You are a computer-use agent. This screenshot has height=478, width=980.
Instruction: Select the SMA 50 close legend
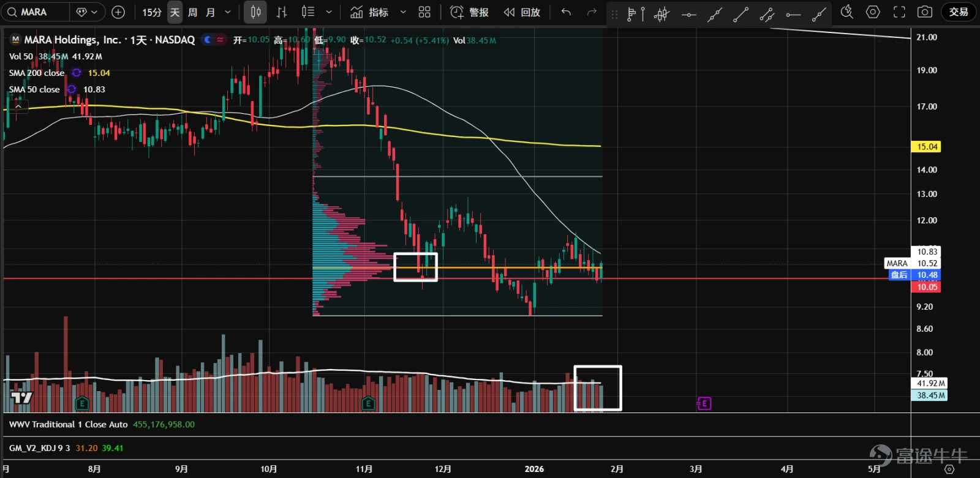coord(34,89)
